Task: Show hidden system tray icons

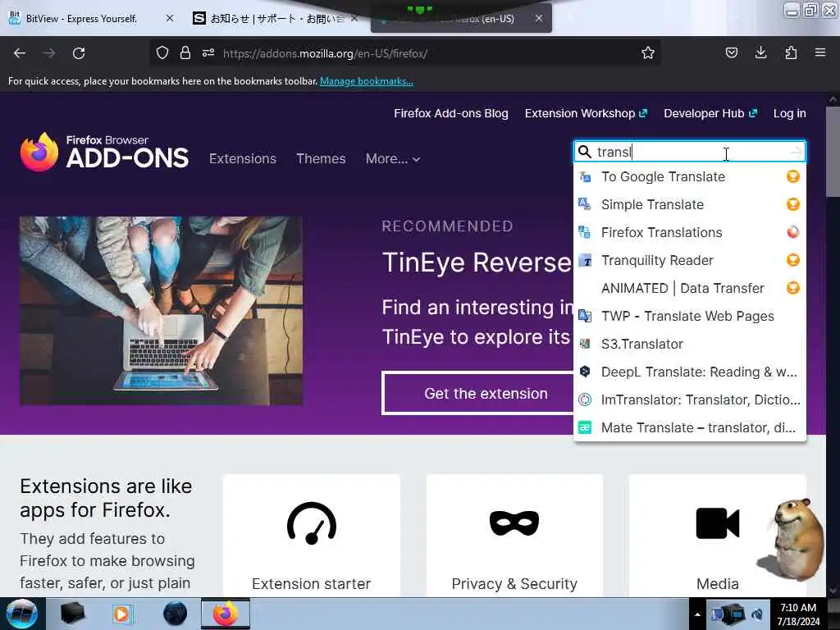Action: coord(697,614)
